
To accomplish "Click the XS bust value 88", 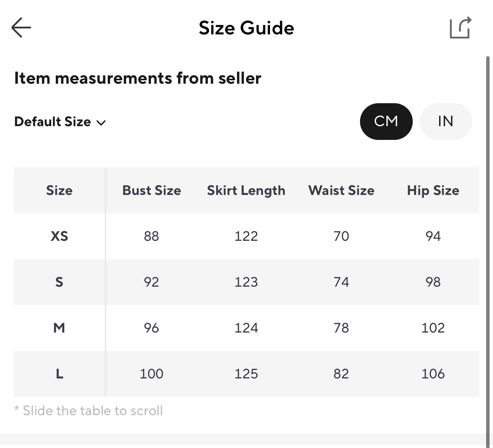I will click(151, 236).
